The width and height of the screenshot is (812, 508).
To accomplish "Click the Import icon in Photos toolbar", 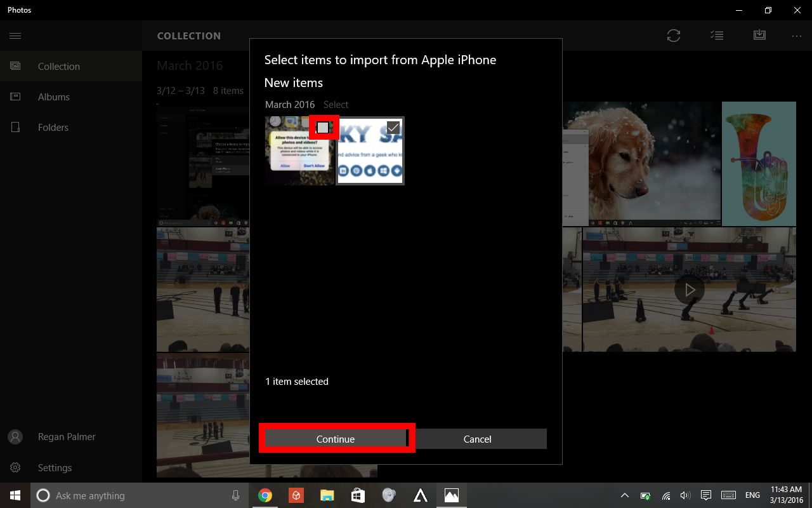I will 759,35.
